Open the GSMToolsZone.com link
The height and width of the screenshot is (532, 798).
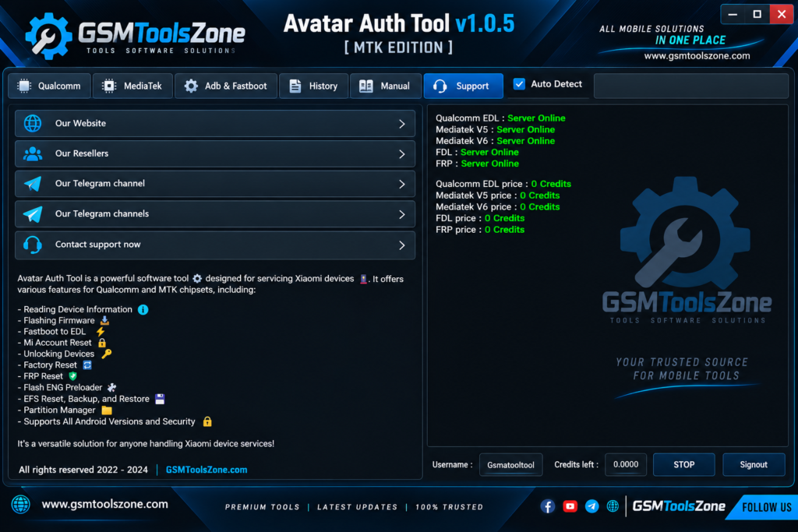point(207,470)
